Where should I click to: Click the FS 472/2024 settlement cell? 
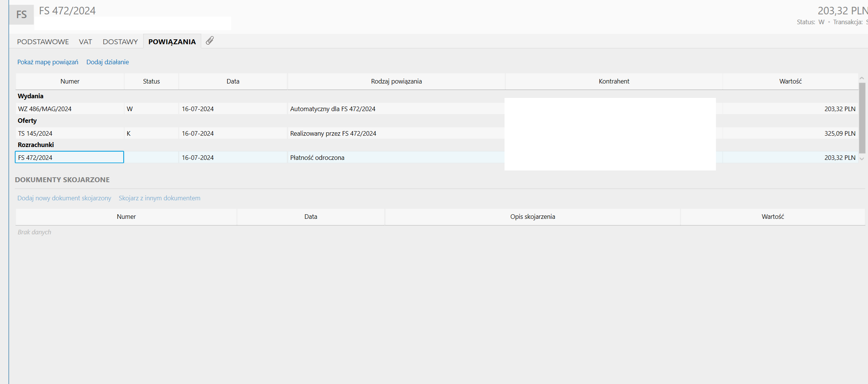(x=69, y=158)
